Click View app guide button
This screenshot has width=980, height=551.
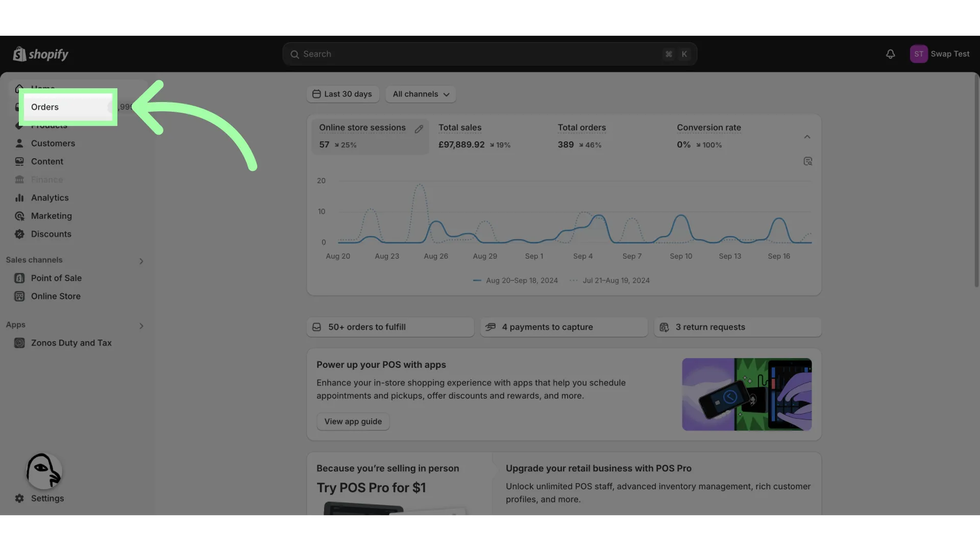pyautogui.click(x=353, y=421)
